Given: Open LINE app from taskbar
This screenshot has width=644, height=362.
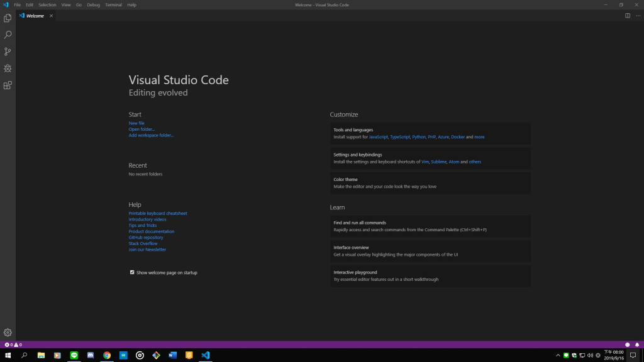Looking at the screenshot, I should click(74, 356).
